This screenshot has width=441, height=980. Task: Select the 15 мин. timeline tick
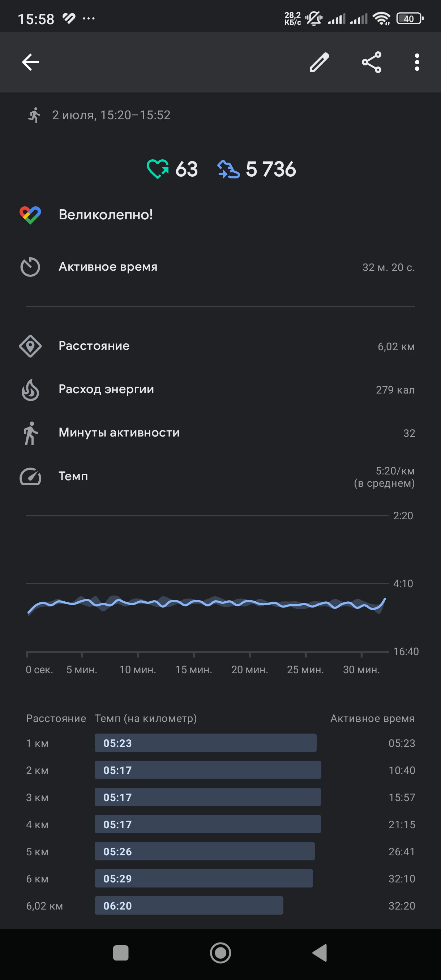click(194, 669)
